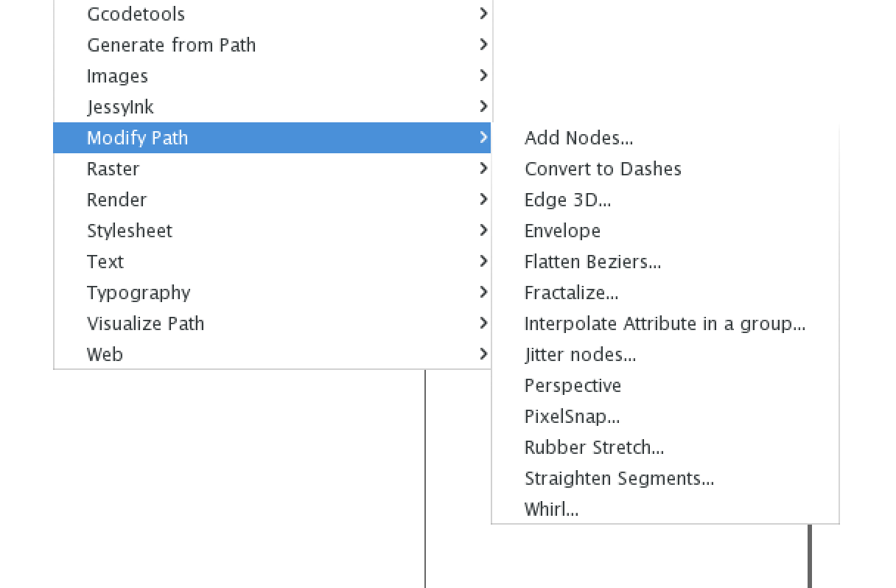Open the Web submenu
Image resolution: width=896 pixels, height=588 pixels.
105,354
